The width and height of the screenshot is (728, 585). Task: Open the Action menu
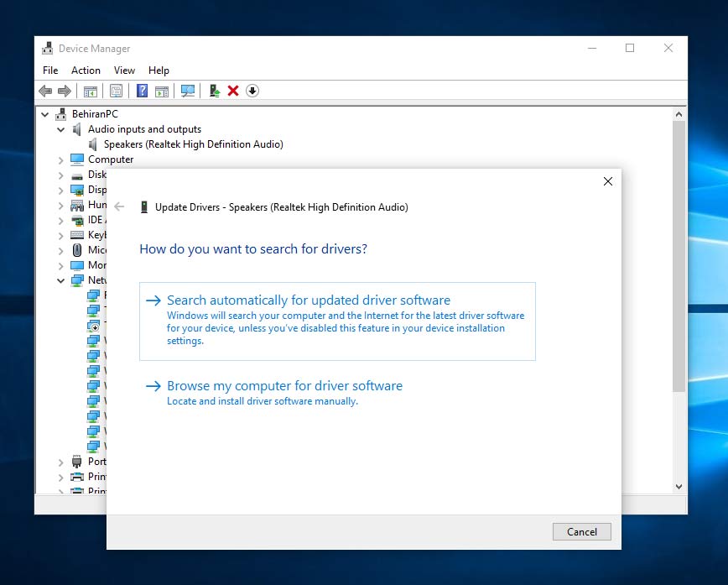pyautogui.click(x=86, y=71)
